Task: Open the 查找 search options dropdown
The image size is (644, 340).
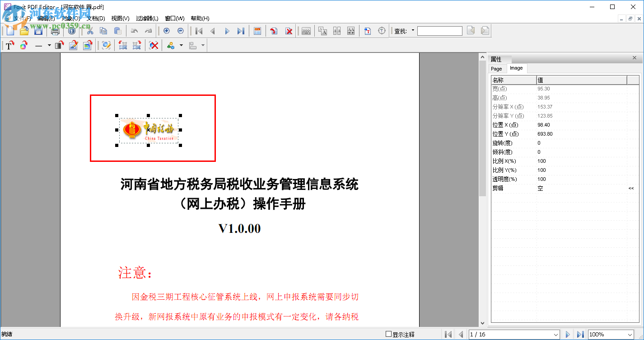Action: tap(414, 30)
